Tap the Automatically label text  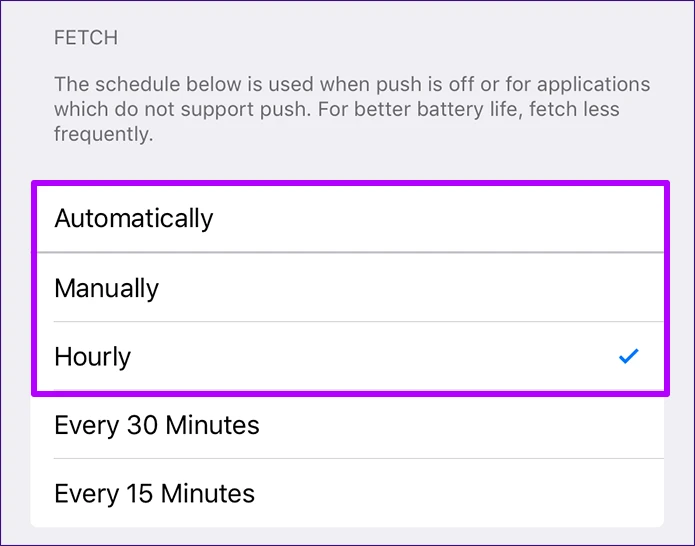(134, 218)
